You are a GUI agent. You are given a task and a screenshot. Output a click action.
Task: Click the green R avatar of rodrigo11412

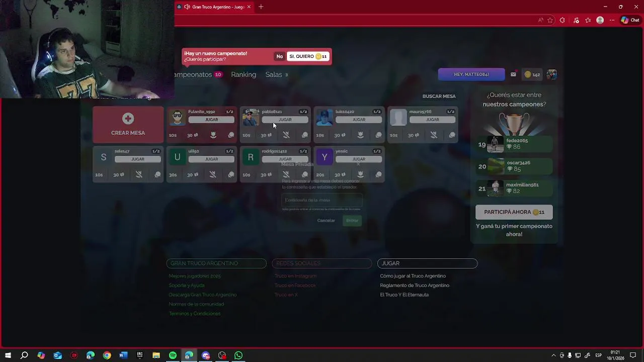click(251, 157)
